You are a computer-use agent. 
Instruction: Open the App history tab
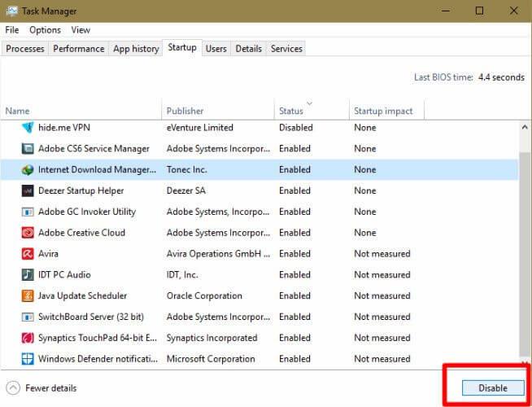[x=136, y=49]
